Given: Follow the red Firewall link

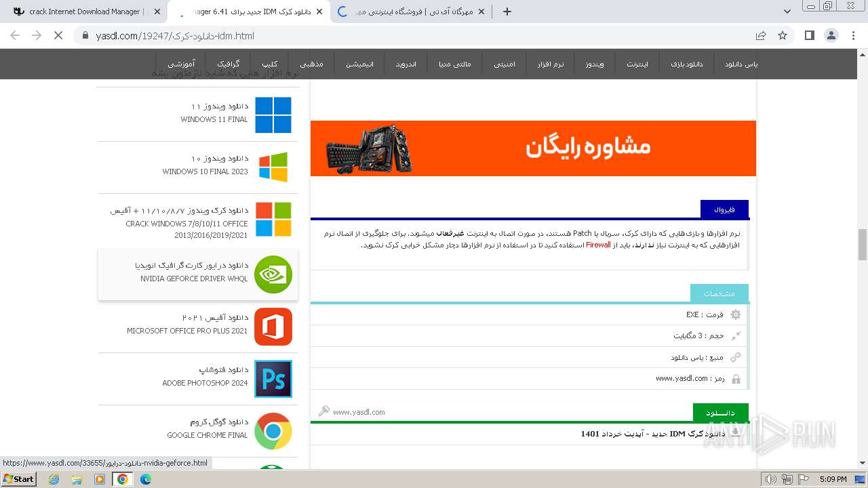Looking at the screenshot, I should click(x=598, y=245).
